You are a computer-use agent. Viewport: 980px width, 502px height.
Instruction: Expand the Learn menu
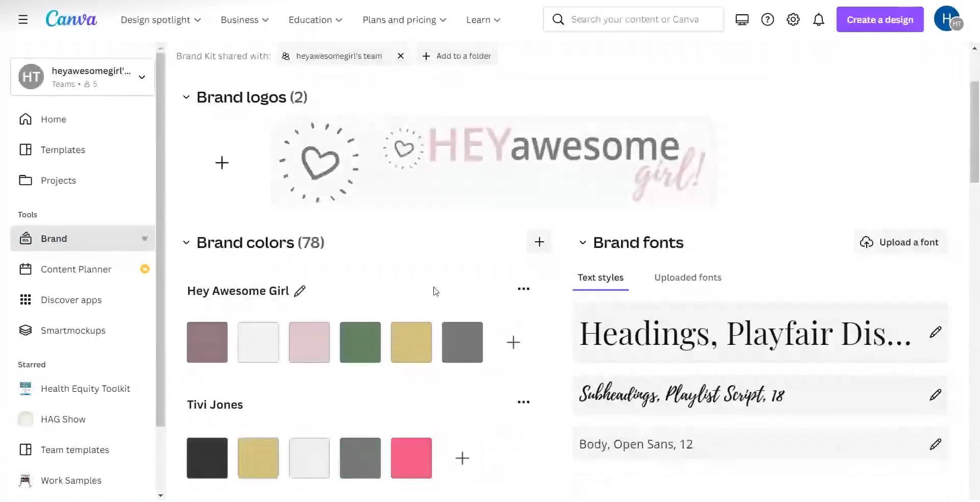click(483, 20)
